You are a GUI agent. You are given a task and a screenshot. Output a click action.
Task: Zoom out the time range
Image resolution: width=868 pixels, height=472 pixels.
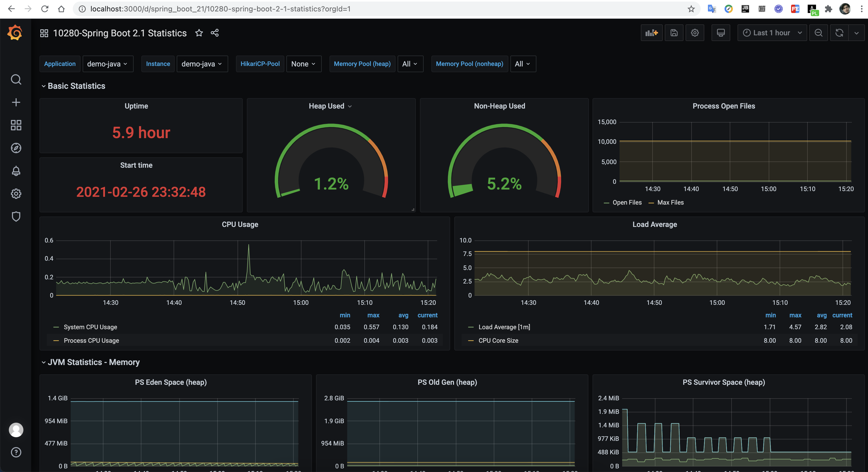pos(818,33)
